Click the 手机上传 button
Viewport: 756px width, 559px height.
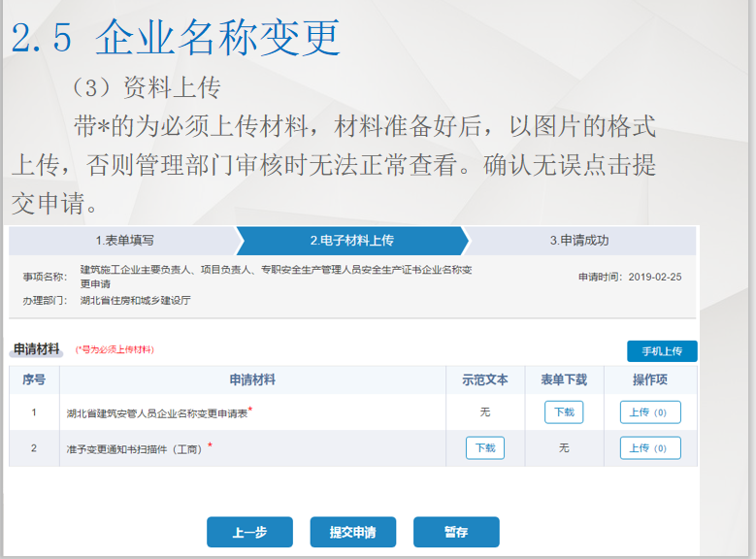click(662, 351)
